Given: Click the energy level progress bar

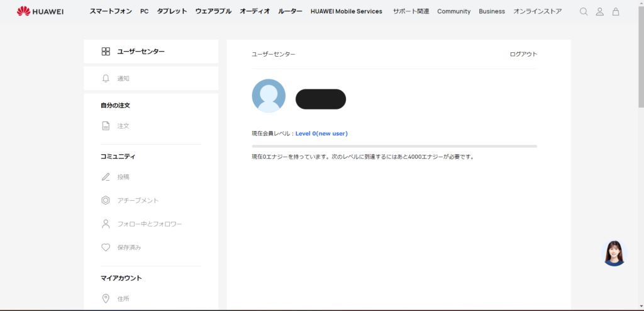Looking at the screenshot, I should pos(394,146).
